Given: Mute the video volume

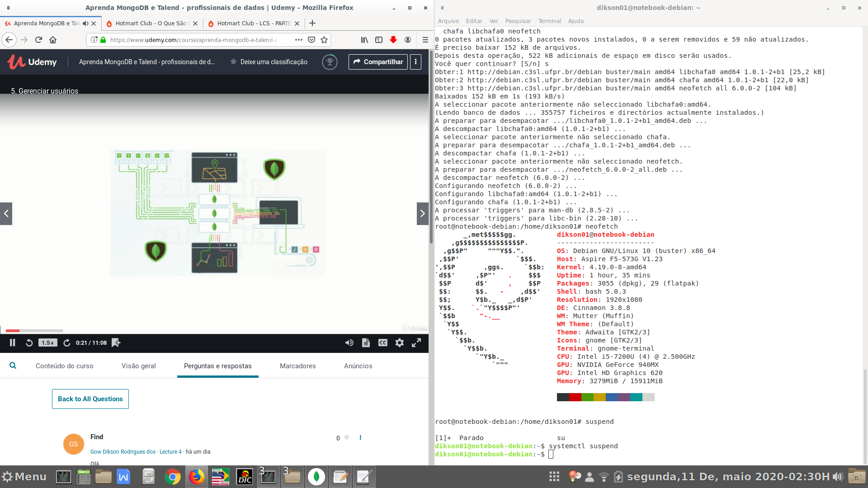Looking at the screenshot, I should click(349, 343).
